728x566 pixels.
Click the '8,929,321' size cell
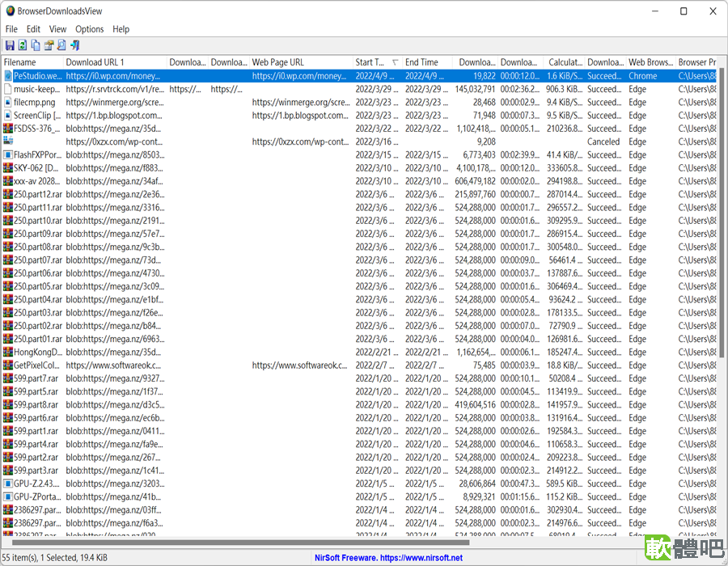tap(479, 497)
